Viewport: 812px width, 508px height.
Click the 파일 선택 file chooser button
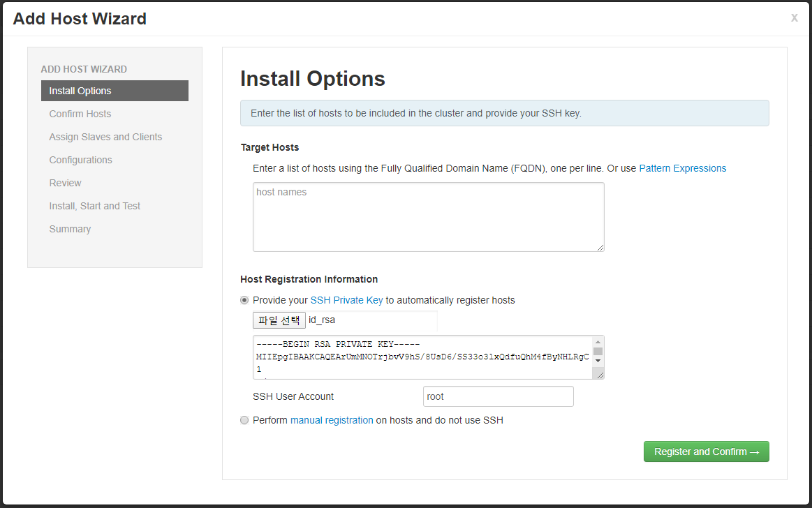point(279,320)
